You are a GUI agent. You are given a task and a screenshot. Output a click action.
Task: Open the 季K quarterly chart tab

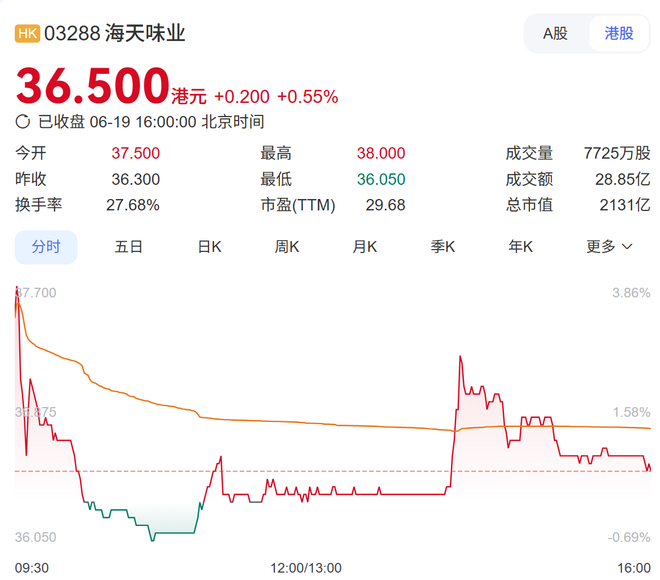click(x=443, y=246)
